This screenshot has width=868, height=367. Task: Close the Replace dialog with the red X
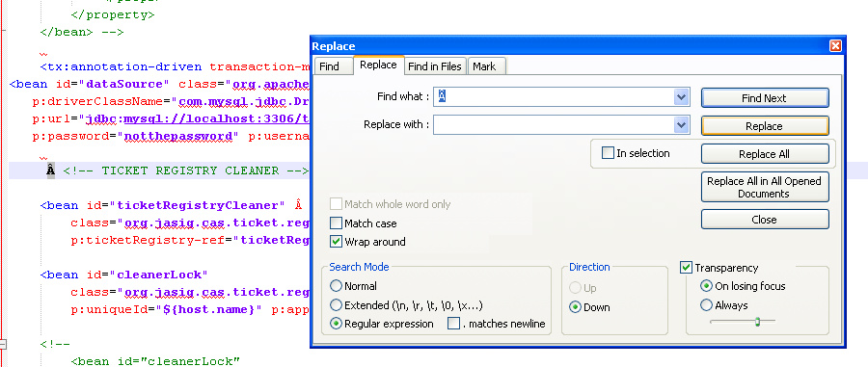(x=835, y=46)
